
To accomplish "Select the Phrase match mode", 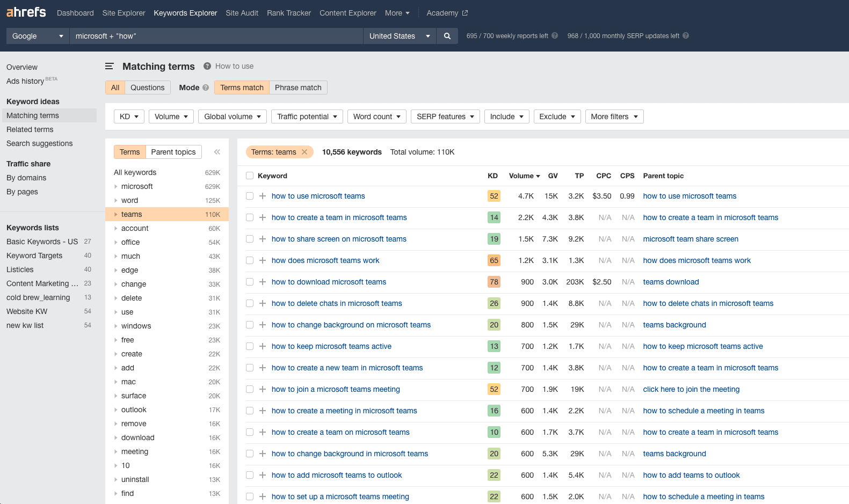I will coord(298,87).
